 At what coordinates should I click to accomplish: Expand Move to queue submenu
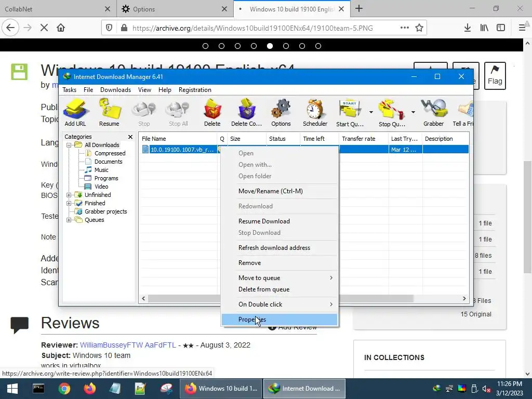click(x=280, y=278)
